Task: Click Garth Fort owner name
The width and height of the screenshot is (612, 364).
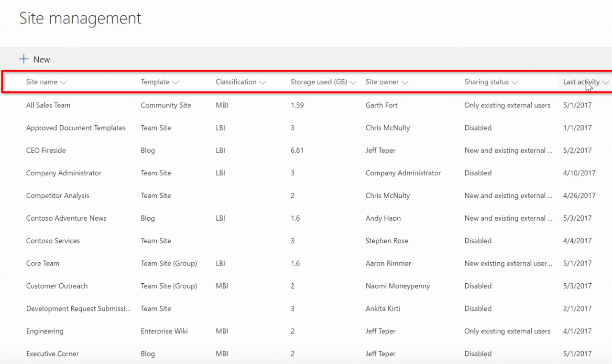Action: pyautogui.click(x=382, y=105)
